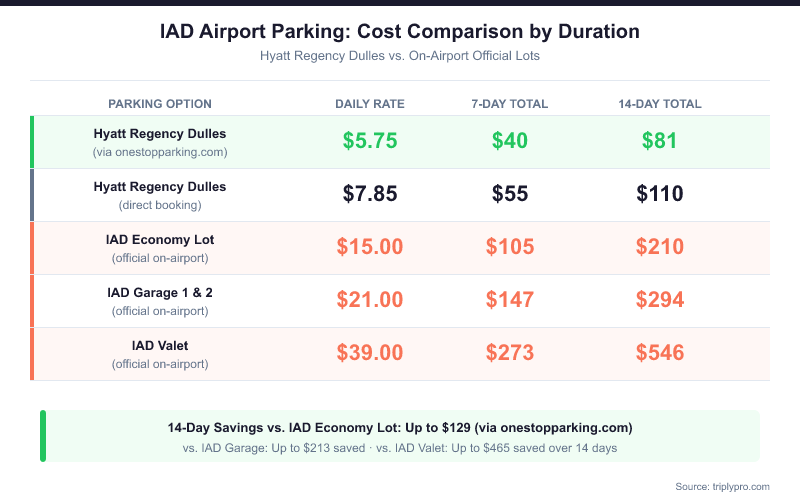The width and height of the screenshot is (800, 500).
Task: Open the triplypro.com source link
Action: coord(722,486)
